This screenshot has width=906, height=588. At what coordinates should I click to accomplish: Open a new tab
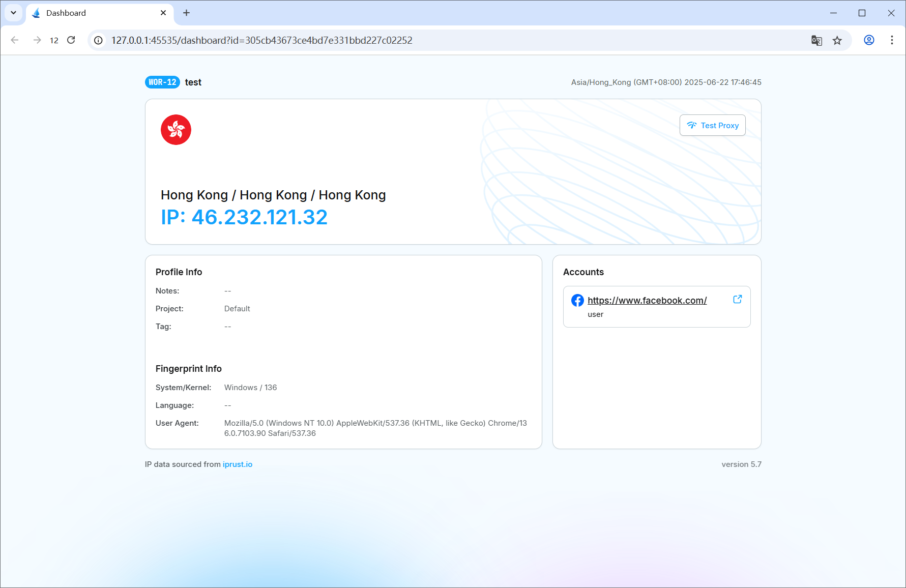(x=186, y=13)
